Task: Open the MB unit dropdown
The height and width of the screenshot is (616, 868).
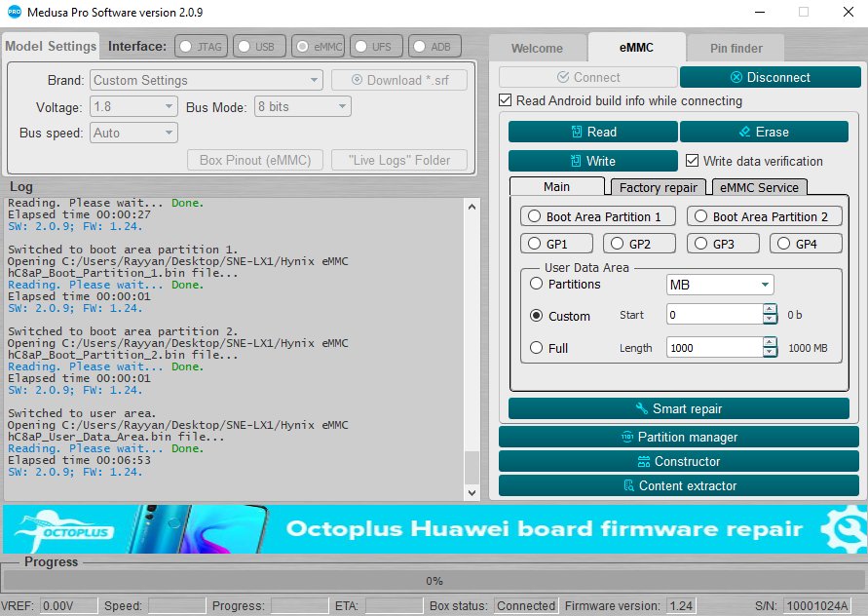Action: [720, 285]
